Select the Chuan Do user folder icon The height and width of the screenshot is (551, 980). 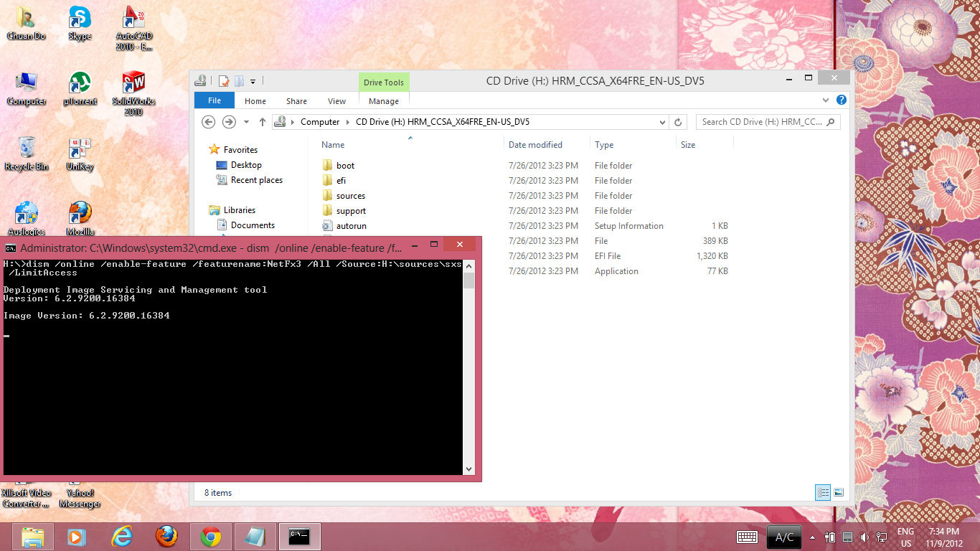(26, 23)
